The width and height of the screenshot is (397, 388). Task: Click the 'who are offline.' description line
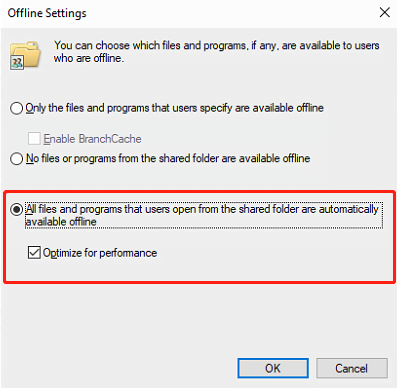click(89, 58)
